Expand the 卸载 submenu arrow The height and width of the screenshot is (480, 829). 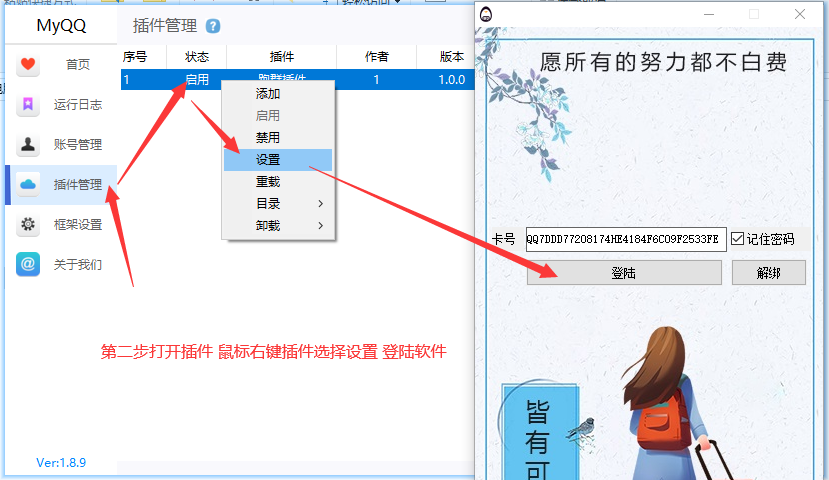click(x=320, y=226)
